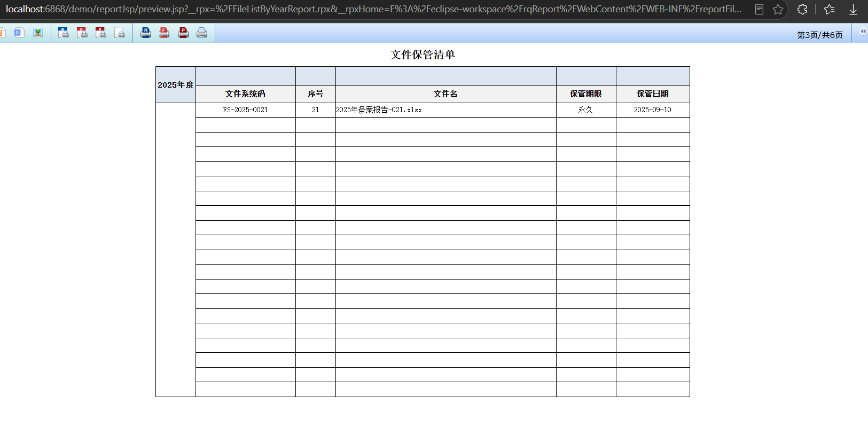Print using the blue A printer

pos(146,33)
